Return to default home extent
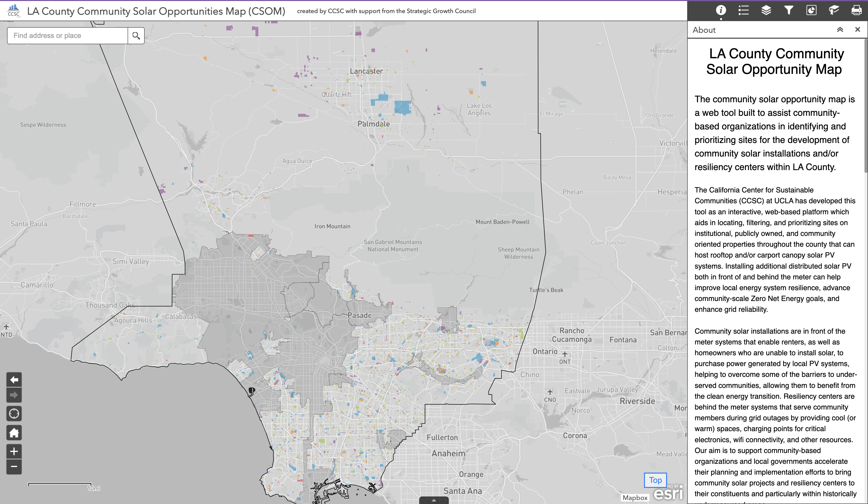The height and width of the screenshot is (504, 868). coord(14,433)
